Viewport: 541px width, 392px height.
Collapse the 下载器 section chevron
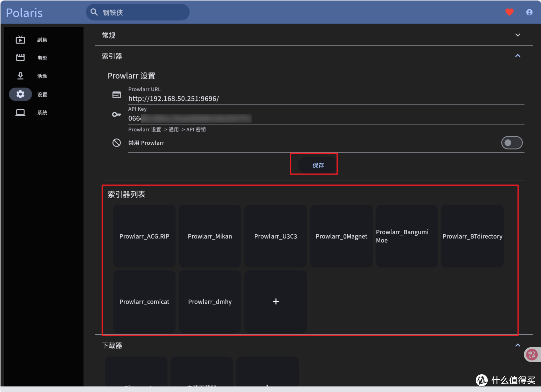(x=518, y=345)
